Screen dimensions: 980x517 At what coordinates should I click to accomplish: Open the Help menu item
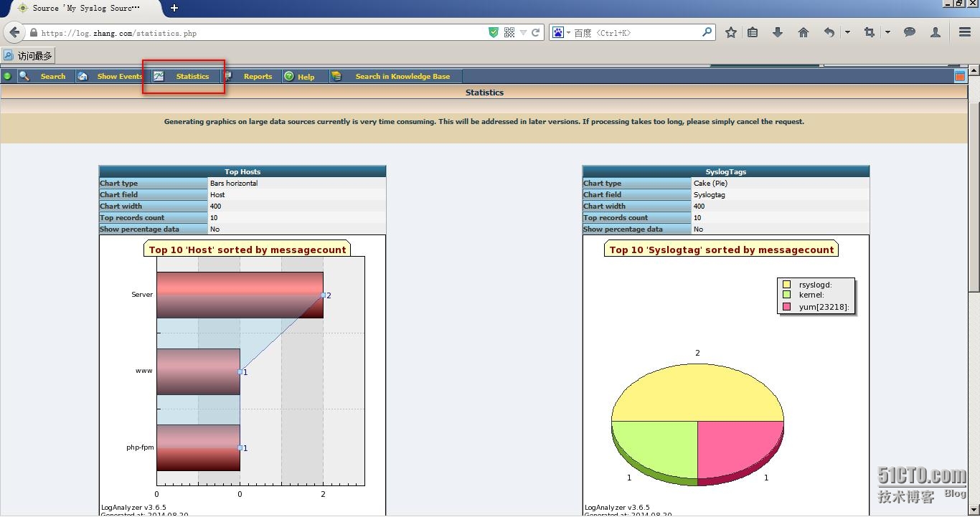click(x=306, y=77)
